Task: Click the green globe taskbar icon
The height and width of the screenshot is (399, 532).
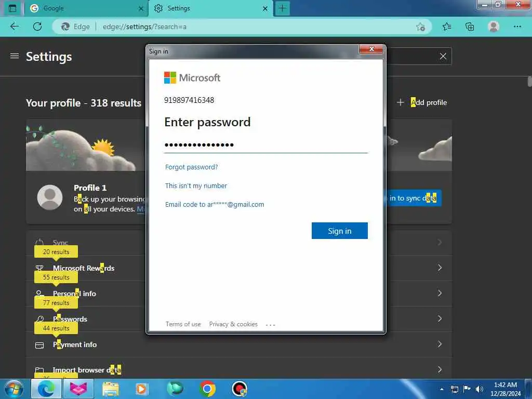Action: click(175, 389)
